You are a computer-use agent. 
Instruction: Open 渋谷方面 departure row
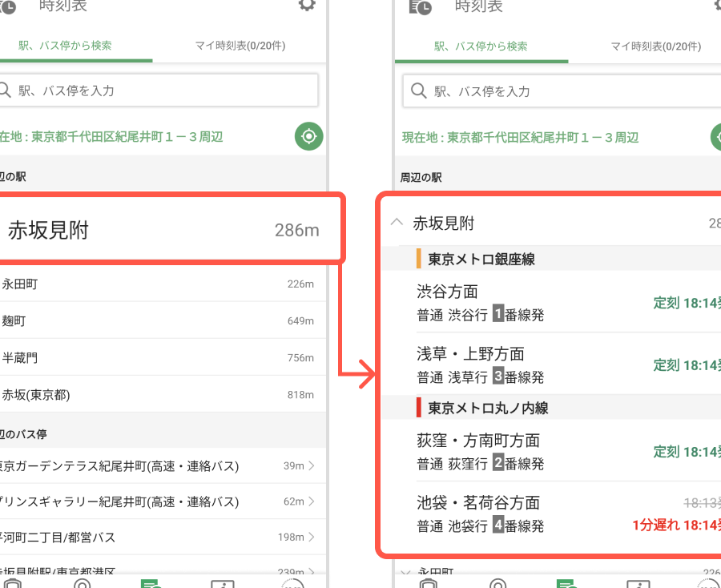(568, 301)
